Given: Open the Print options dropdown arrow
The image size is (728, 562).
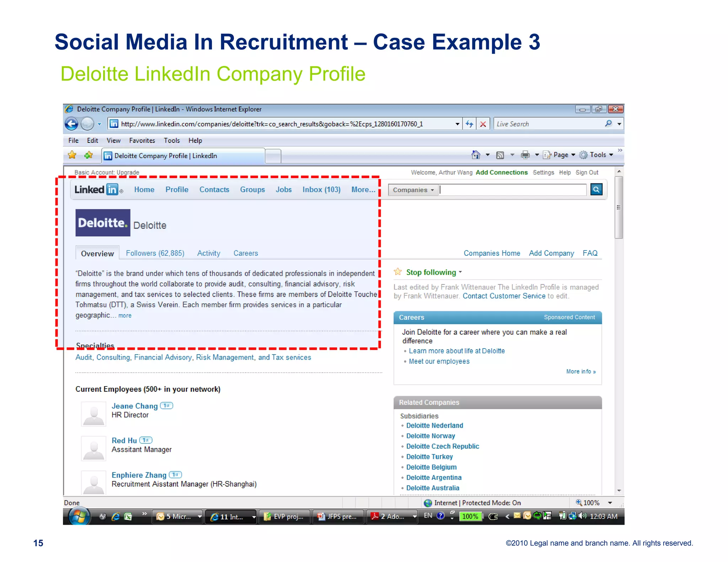Looking at the screenshot, I should (537, 155).
